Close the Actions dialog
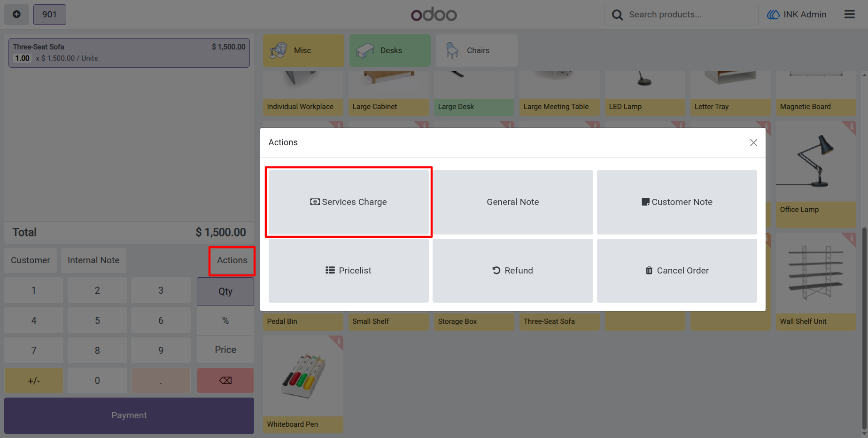 [x=753, y=142]
